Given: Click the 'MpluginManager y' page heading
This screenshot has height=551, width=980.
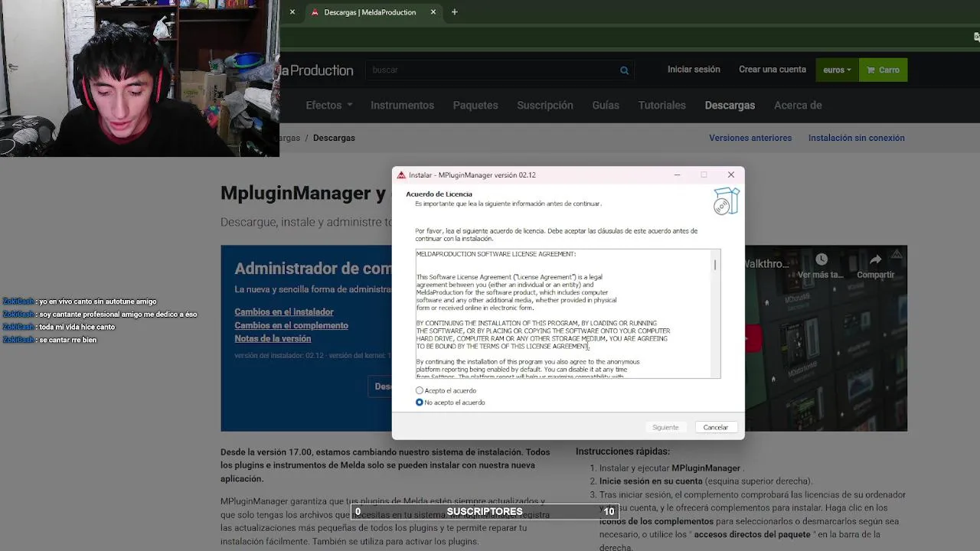Looking at the screenshot, I should click(x=303, y=193).
